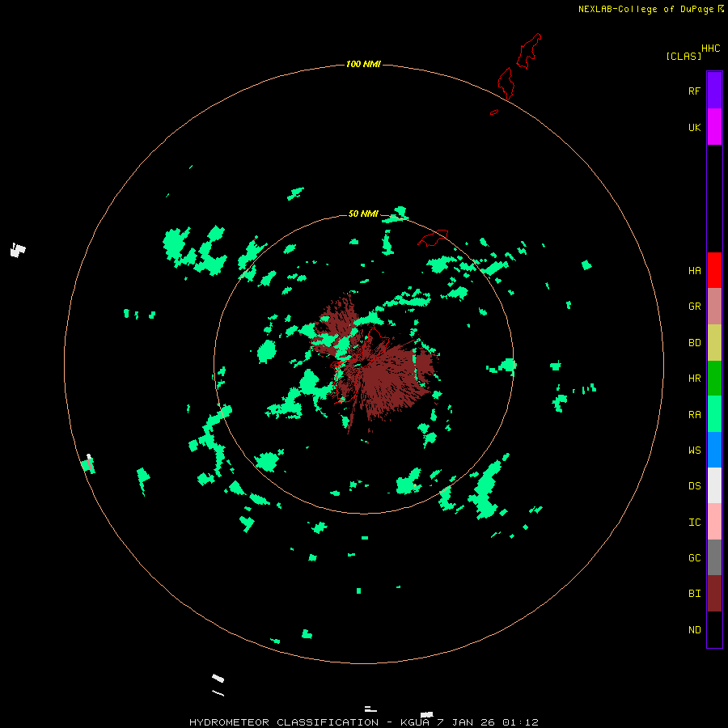Click the RA light green swatch
This screenshot has width=728, height=728.
714,414
